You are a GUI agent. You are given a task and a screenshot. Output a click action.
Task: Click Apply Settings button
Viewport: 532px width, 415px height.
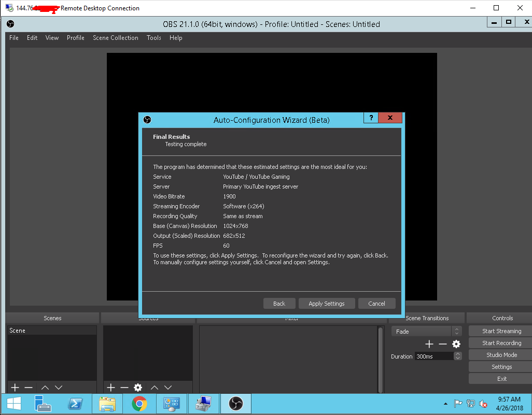point(326,304)
